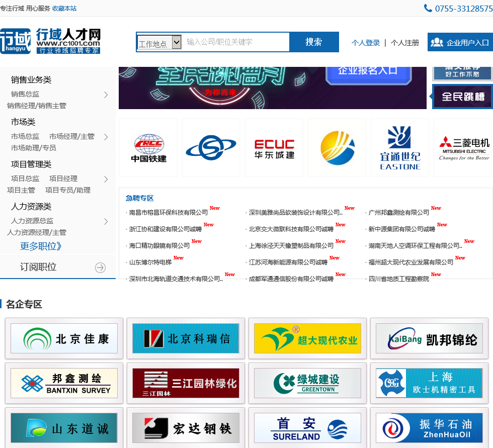This screenshot has width=493, height=448.
Task: Open the 绿城建设 GREENTOWN banner
Action: pos(307,383)
